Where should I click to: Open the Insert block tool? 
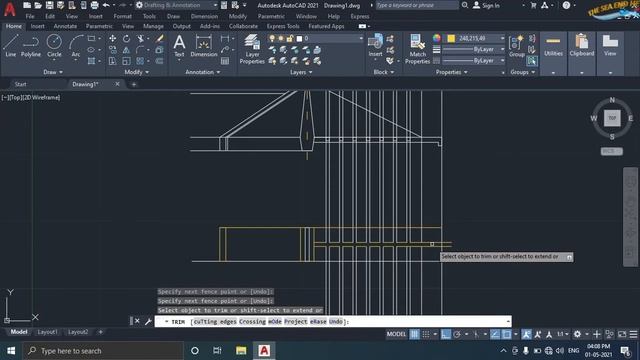[x=375, y=46]
